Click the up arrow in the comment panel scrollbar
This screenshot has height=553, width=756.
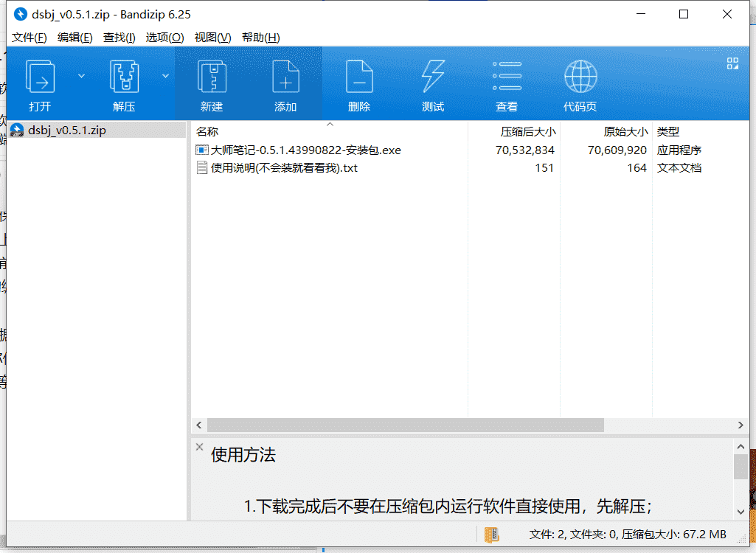point(741,447)
